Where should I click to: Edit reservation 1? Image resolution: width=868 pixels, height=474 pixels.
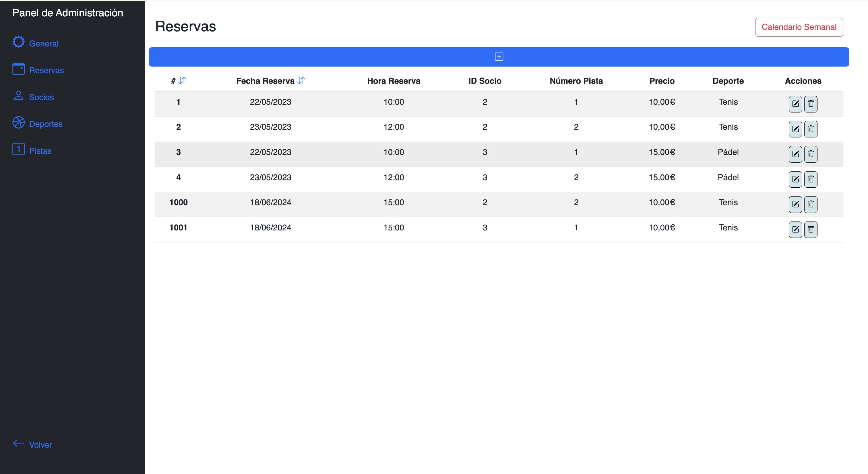[795, 104]
